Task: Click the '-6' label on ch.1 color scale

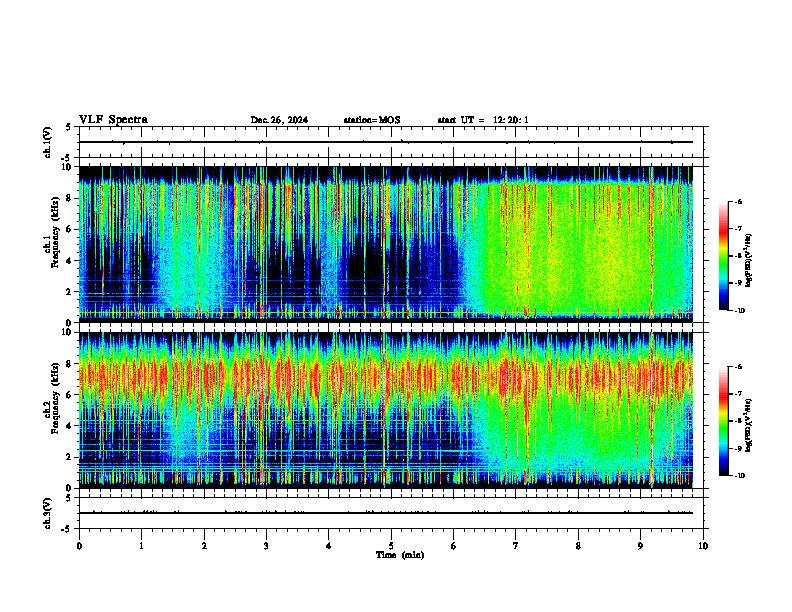Action: tap(739, 202)
